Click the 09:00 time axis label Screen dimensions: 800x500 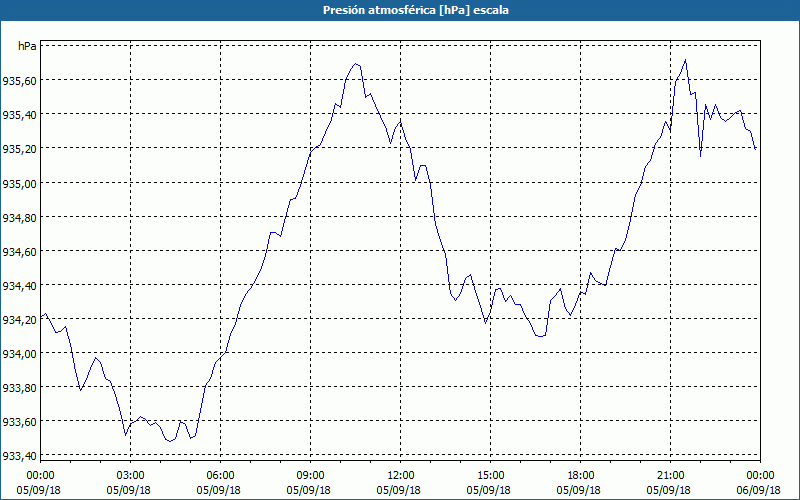click(311, 476)
